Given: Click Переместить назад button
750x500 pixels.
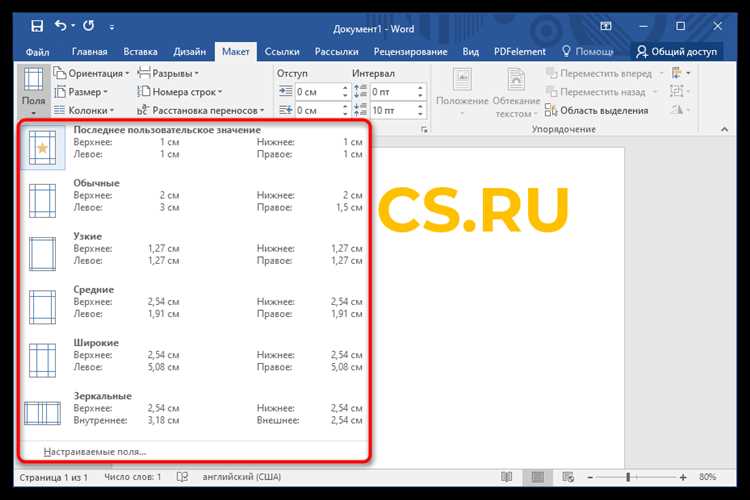Looking at the screenshot, I should 601,92.
